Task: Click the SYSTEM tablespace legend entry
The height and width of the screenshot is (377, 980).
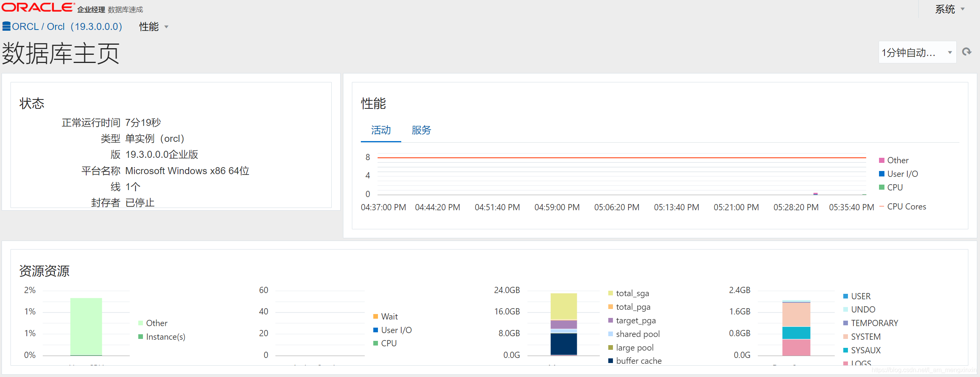Action: pos(862,337)
